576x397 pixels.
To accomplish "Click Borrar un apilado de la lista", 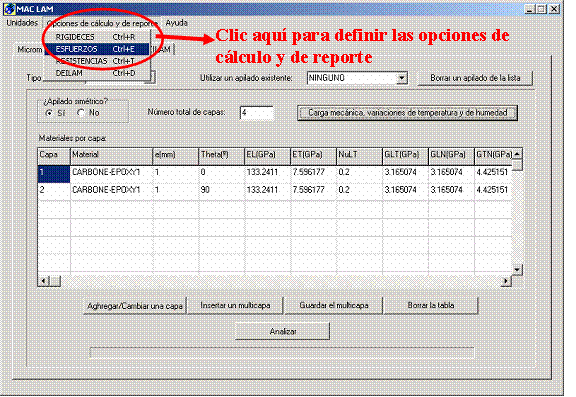I will 475,78.
